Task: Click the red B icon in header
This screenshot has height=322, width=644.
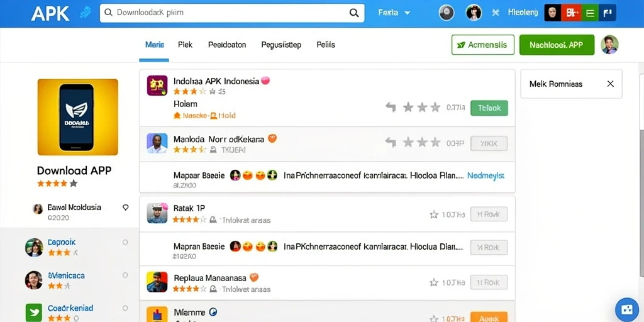Action: (570, 13)
